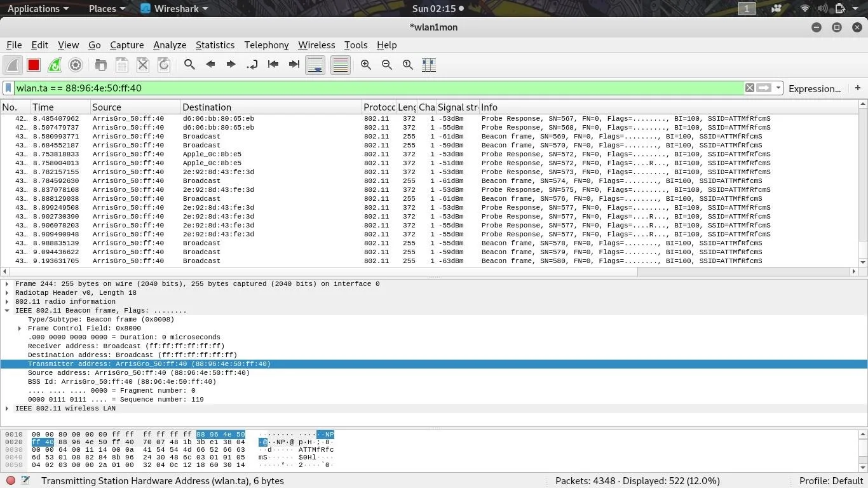The width and height of the screenshot is (868, 488).
Task: Select the Source address: ArrisGro_50:ff:40 row
Action: (x=434, y=373)
